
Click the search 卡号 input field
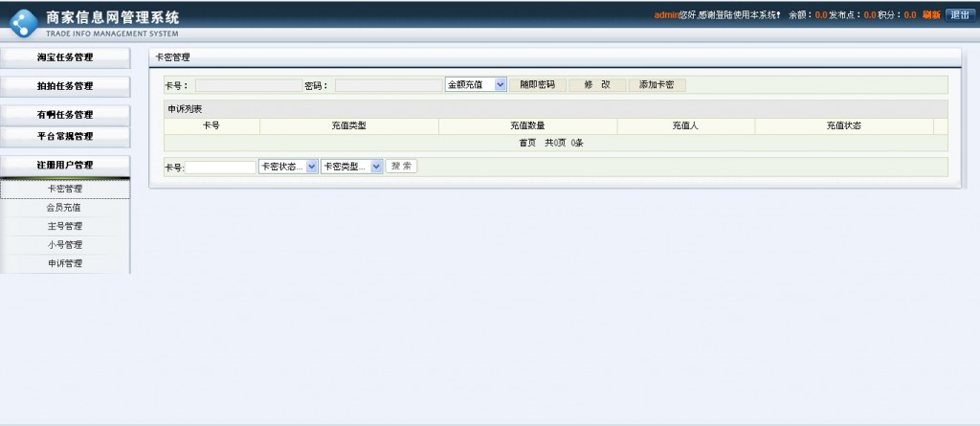(x=221, y=167)
